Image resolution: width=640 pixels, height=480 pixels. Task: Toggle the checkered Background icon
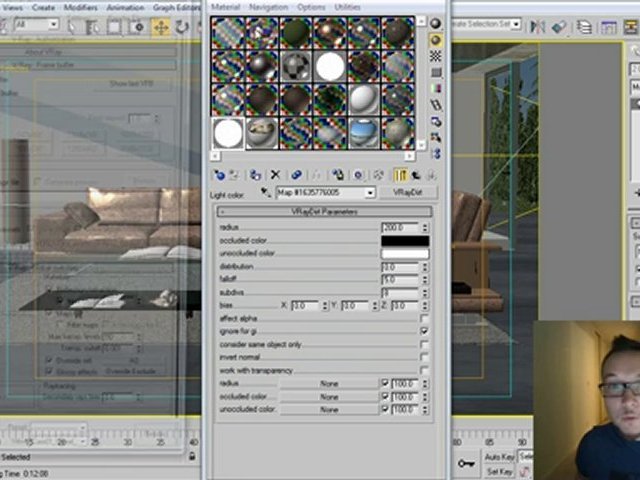click(x=436, y=57)
